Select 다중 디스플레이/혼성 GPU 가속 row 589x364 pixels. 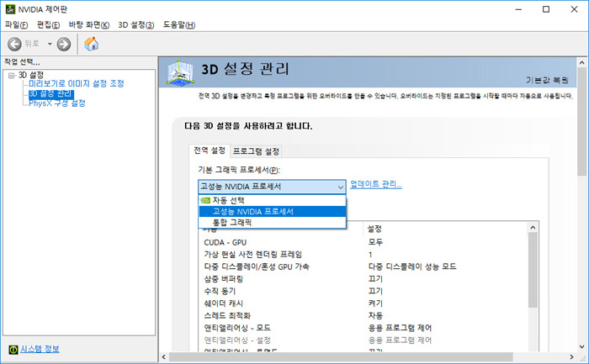363,266
